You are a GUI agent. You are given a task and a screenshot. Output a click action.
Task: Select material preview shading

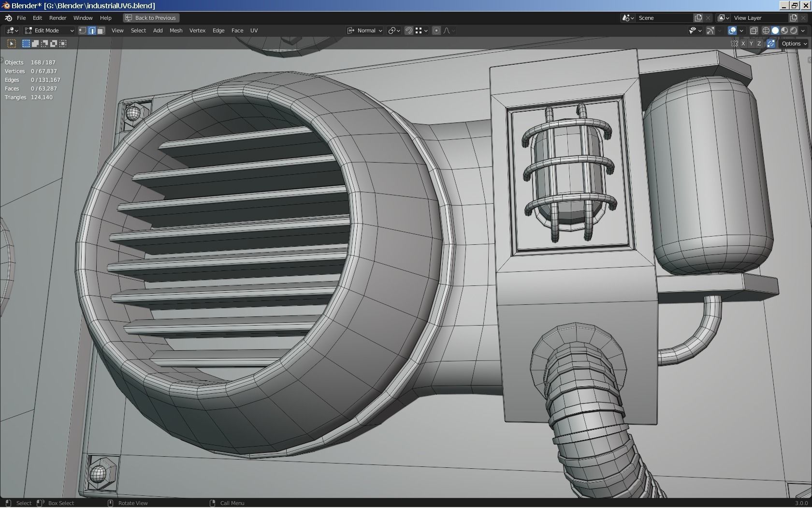pyautogui.click(x=784, y=30)
